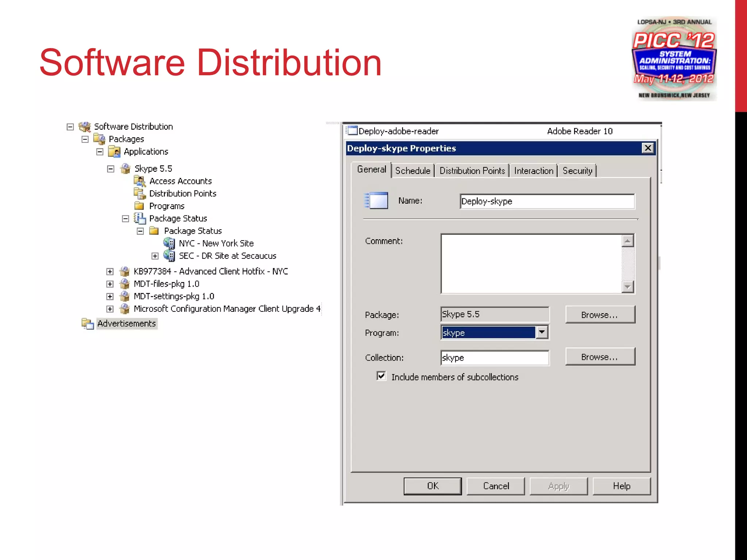Collapse the Software Distribution node

[70, 127]
